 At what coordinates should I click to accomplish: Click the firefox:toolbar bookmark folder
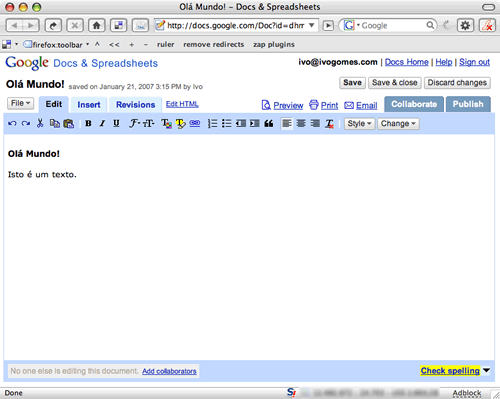point(57,44)
